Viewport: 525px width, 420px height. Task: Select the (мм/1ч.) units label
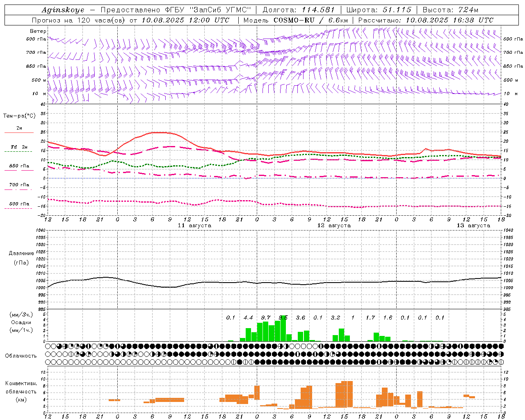click(21, 330)
